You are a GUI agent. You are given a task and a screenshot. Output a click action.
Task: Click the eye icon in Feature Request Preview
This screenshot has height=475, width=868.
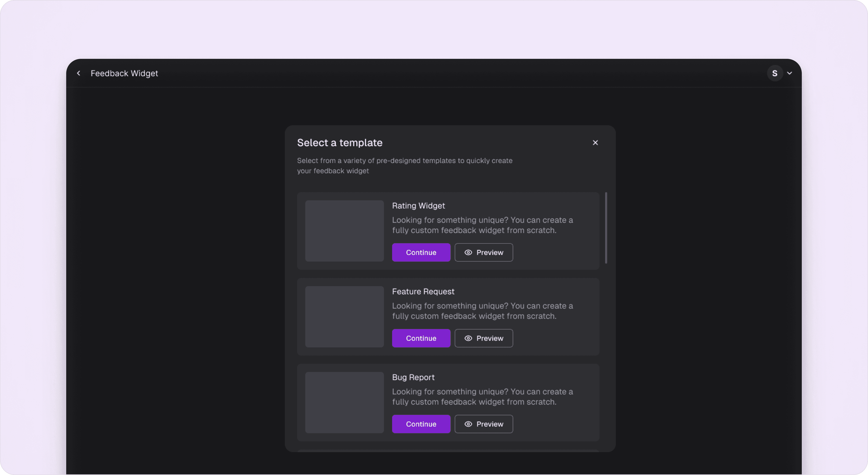[x=468, y=338]
